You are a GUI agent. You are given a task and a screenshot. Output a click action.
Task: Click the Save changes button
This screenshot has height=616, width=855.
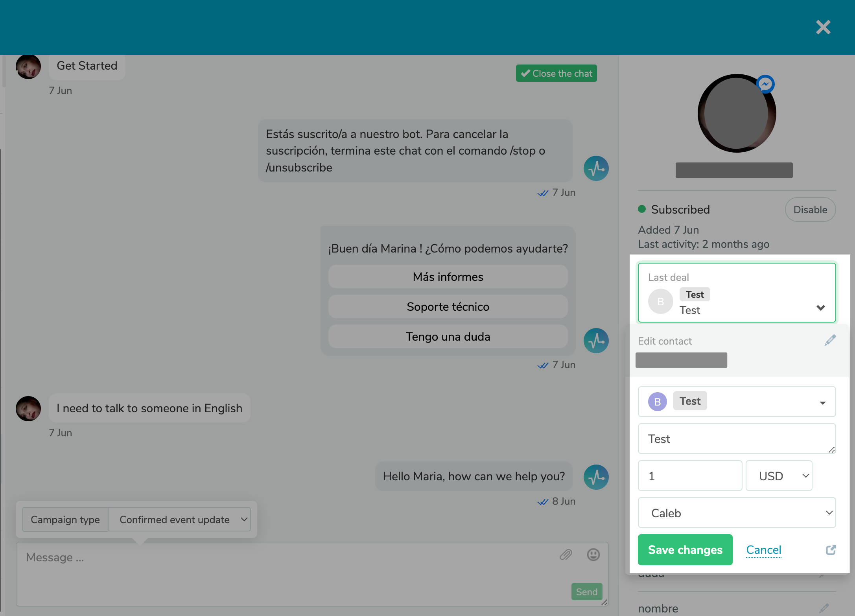point(685,550)
